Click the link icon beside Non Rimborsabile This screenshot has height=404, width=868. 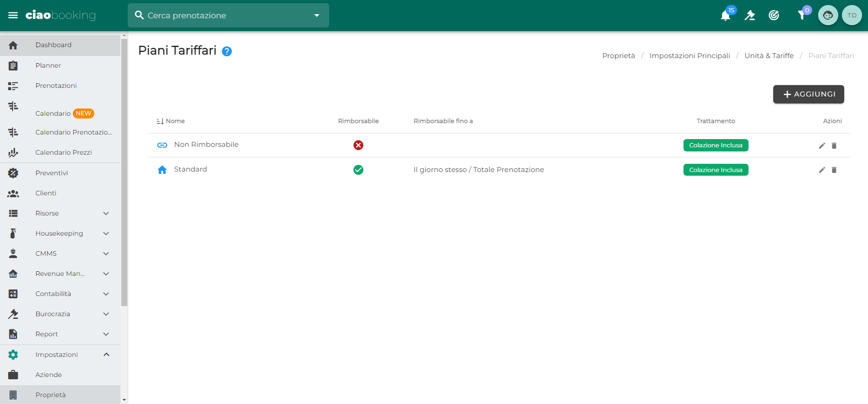tap(162, 145)
